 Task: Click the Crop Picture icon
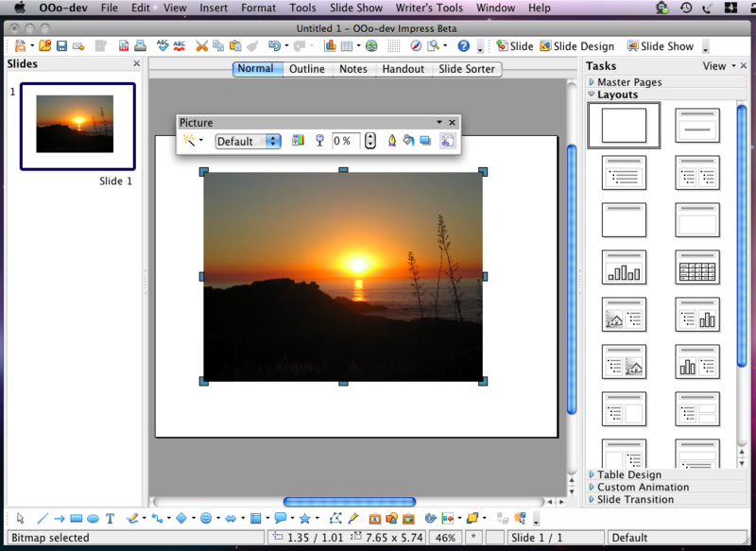448,141
